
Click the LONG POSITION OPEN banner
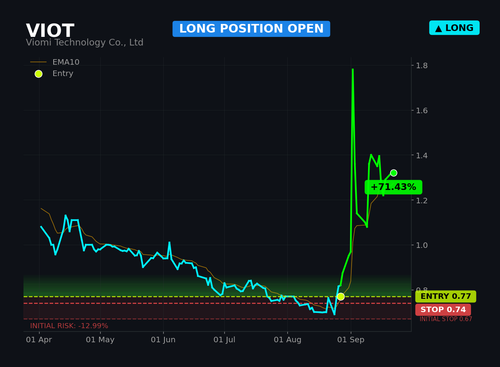[251, 29]
